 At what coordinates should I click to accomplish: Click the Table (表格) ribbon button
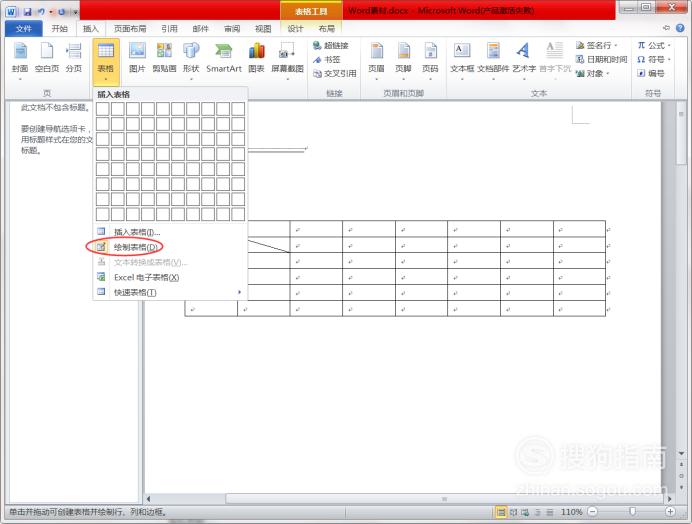click(x=105, y=61)
